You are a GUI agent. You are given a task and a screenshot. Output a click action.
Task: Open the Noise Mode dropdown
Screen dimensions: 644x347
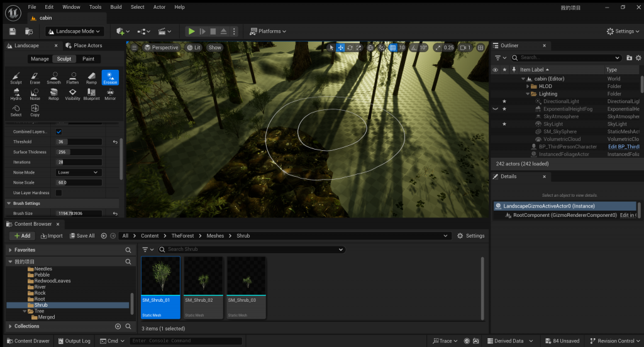[79, 172]
